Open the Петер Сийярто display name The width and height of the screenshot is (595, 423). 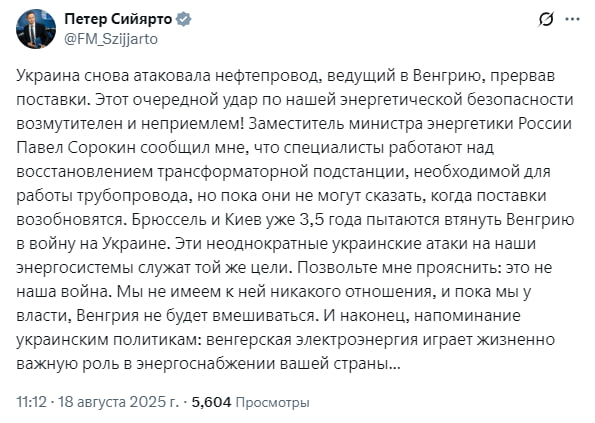coord(118,19)
